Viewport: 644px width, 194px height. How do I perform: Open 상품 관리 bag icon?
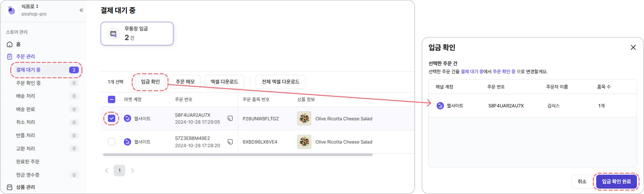click(10, 187)
